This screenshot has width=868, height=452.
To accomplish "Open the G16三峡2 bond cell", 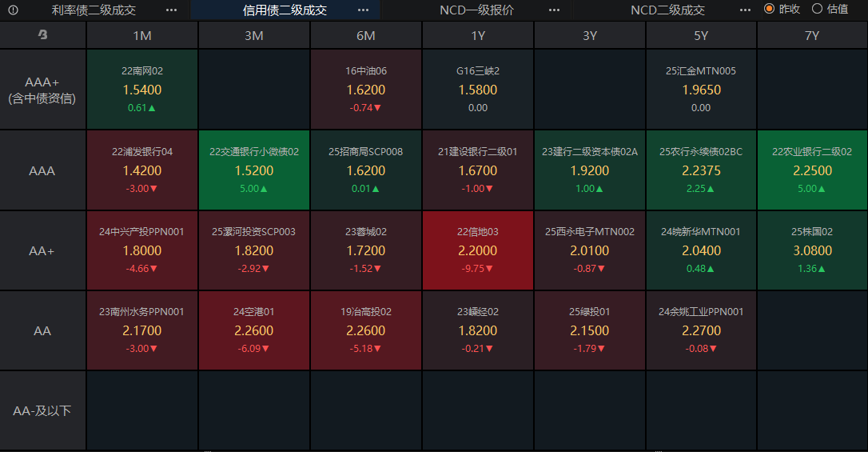I will [x=478, y=90].
